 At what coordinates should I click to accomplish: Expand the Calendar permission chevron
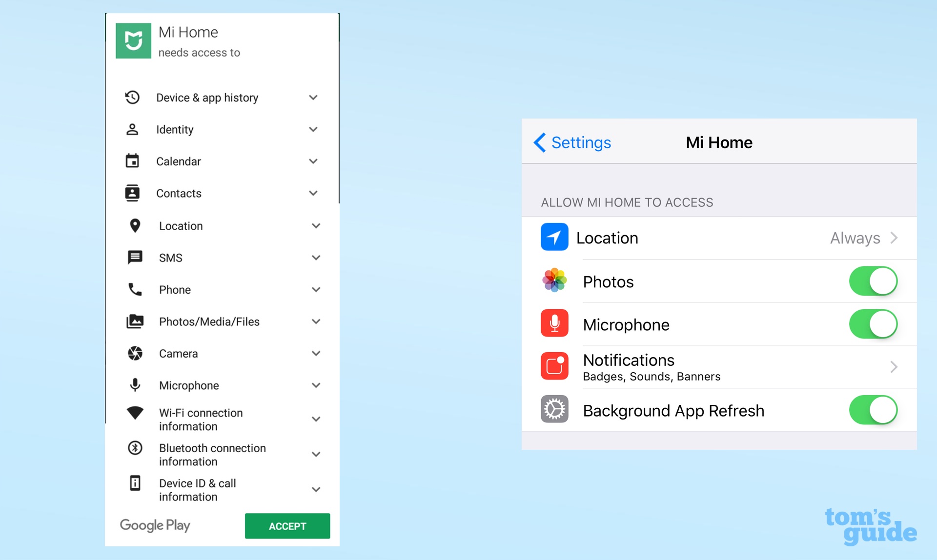click(313, 161)
